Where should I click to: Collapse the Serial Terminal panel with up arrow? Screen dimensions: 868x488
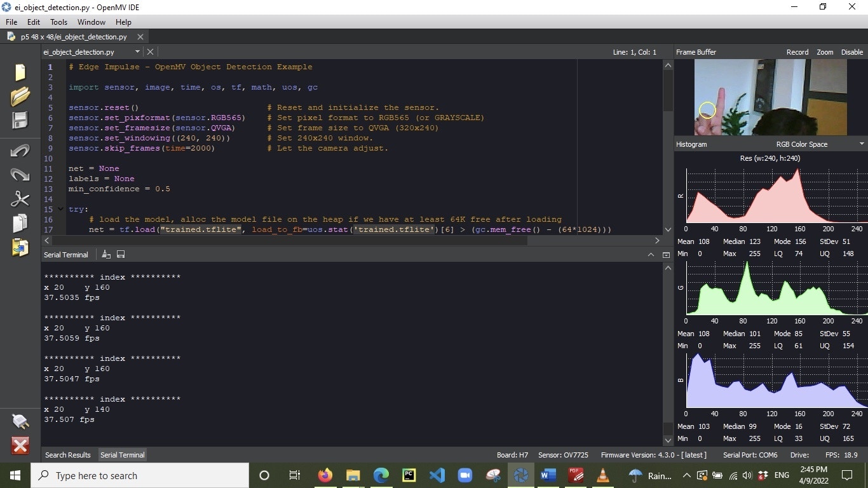coord(651,255)
